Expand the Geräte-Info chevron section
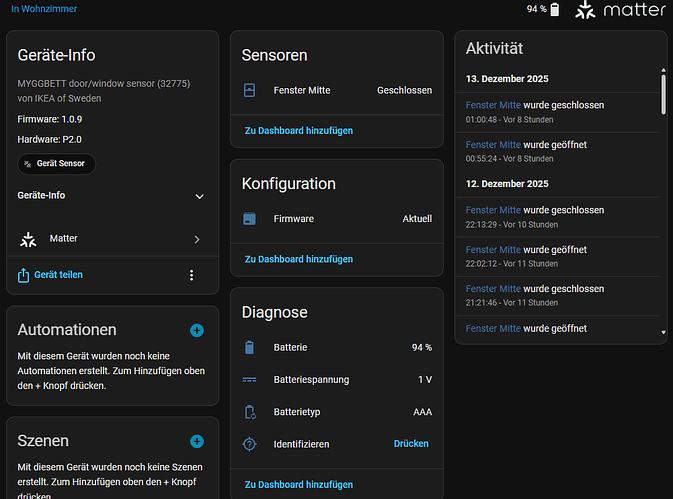The width and height of the screenshot is (673, 499). coord(199,197)
